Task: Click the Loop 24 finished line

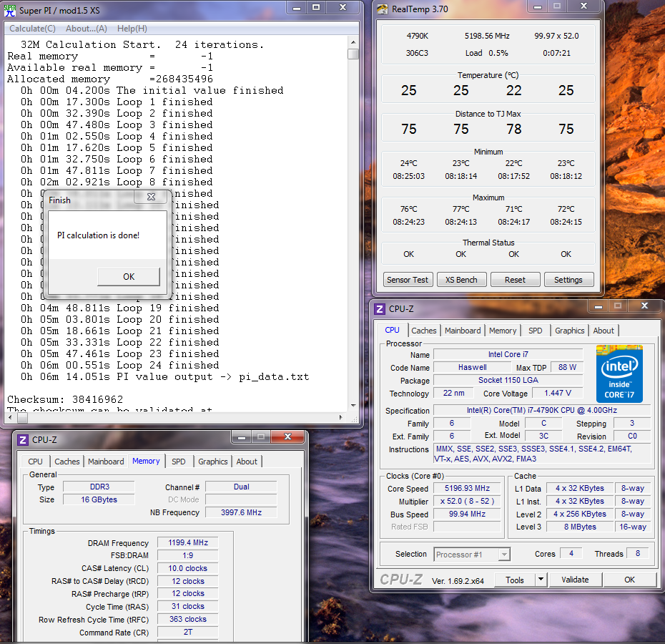Action: tap(120, 365)
